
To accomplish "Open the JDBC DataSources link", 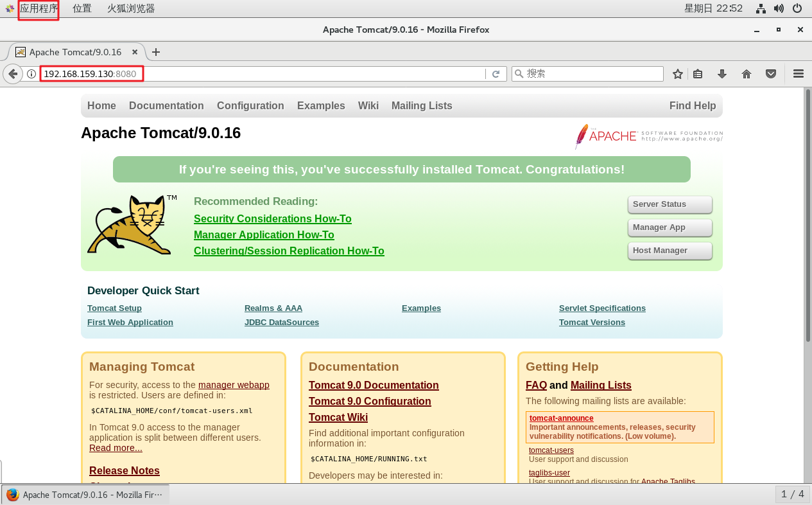I will tap(282, 323).
